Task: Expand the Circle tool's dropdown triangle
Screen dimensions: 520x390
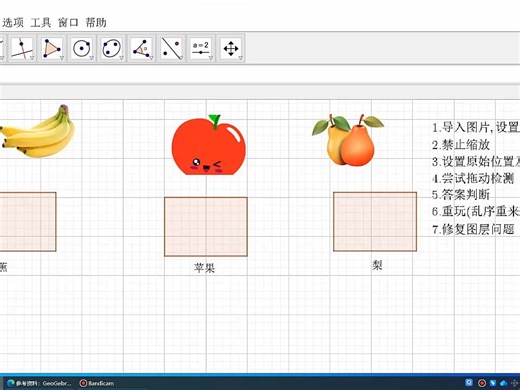Action: 91,58
